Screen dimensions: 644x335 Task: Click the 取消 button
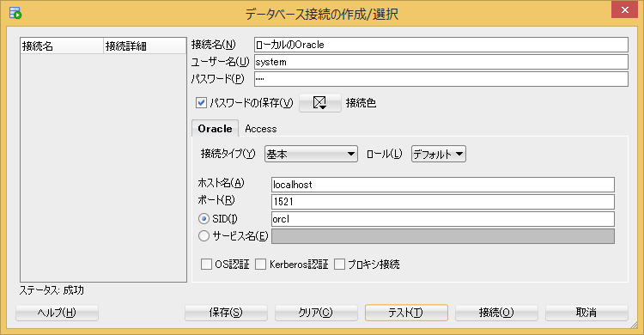click(586, 313)
